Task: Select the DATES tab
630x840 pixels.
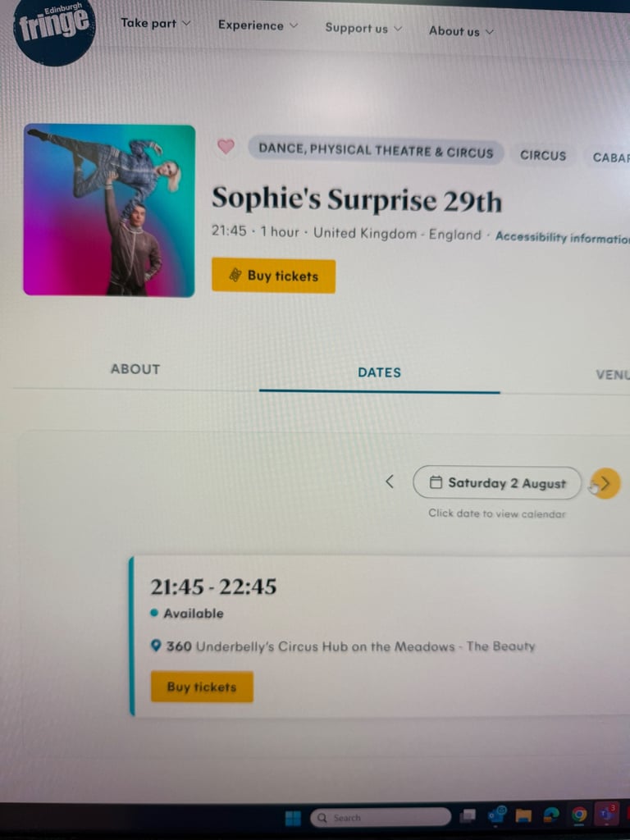Action: pos(379,372)
